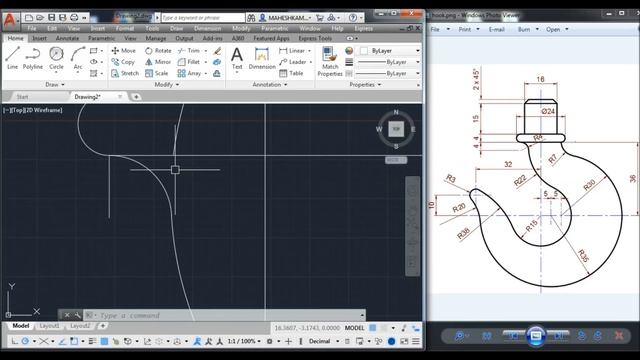This screenshot has height=360, width=640.
Task: Click the Array tool
Action: click(x=189, y=73)
